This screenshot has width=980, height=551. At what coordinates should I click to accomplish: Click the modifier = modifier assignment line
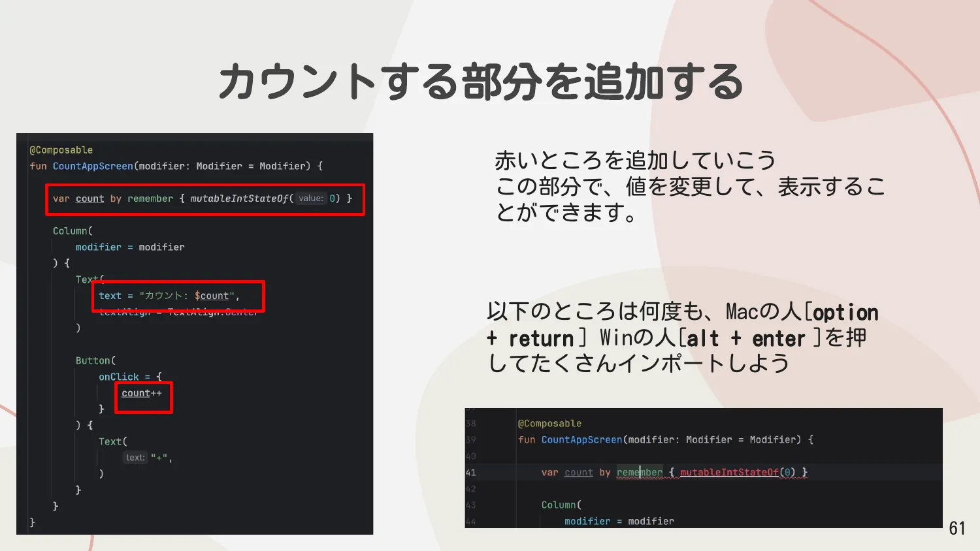click(x=130, y=247)
